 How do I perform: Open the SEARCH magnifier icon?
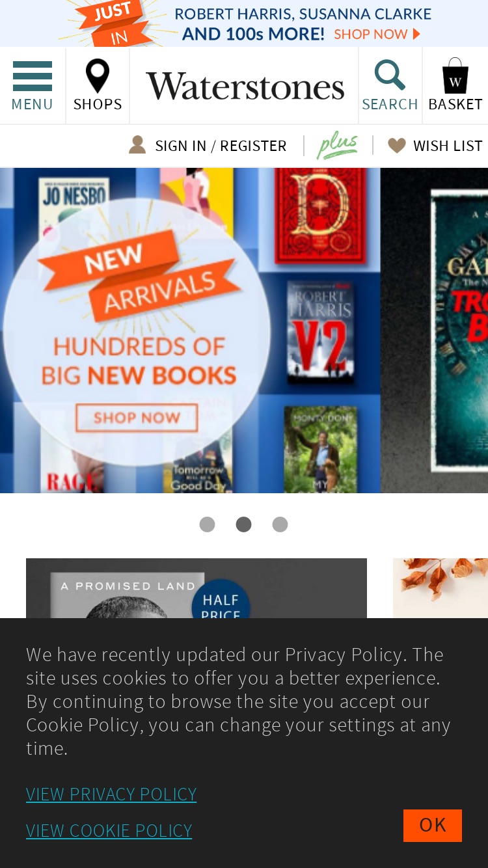coord(390,75)
